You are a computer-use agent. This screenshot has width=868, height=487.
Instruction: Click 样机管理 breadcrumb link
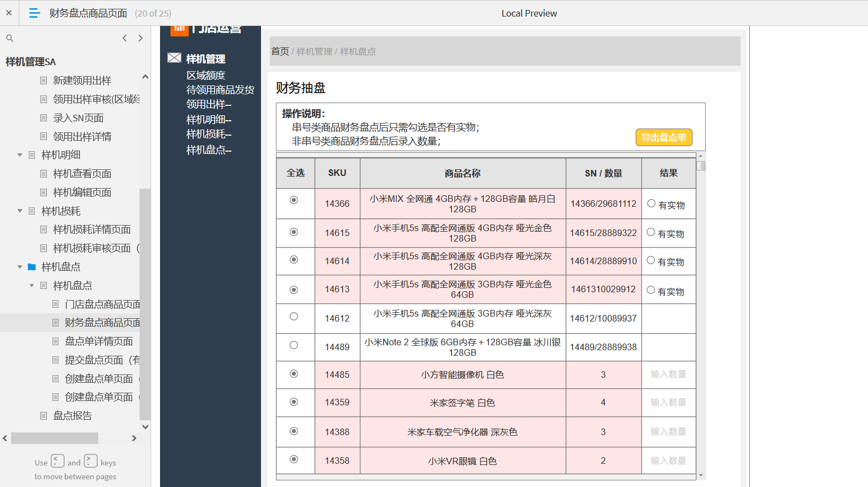(315, 51)
